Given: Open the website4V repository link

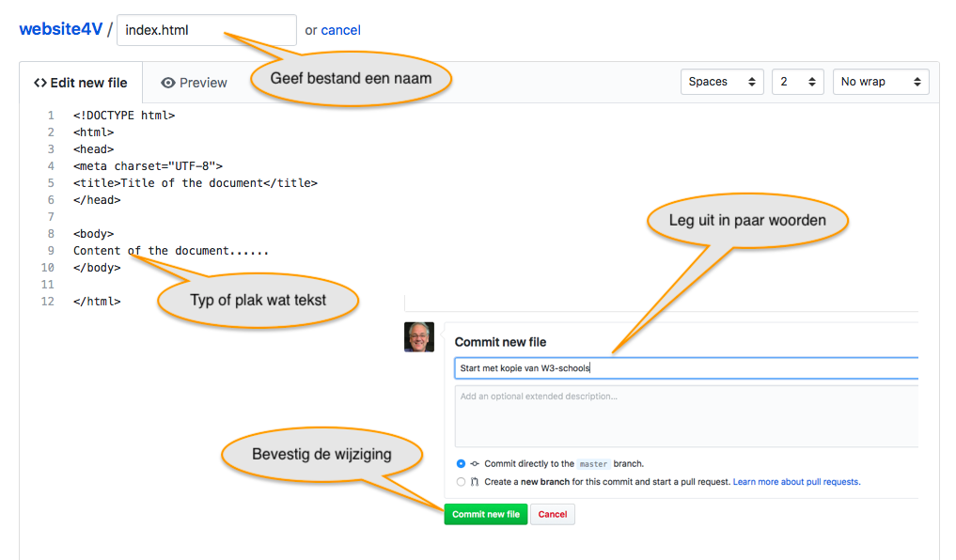Looking at the screenshot, I should [x=61, y=29].
